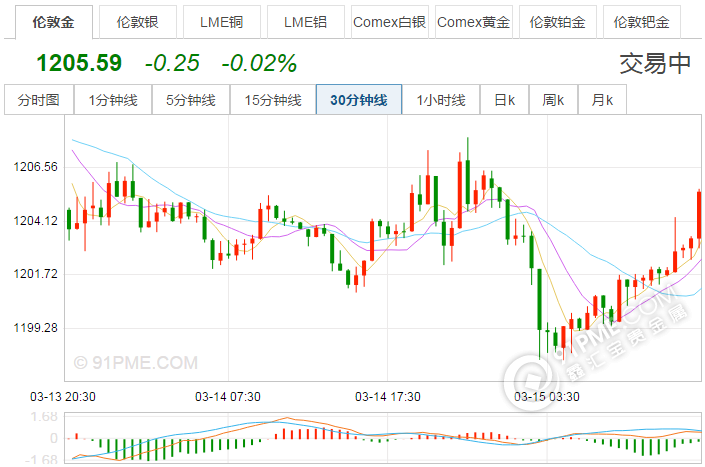Click the 03-14 07:30 time label
705x467 pixels.
[228, 397]
